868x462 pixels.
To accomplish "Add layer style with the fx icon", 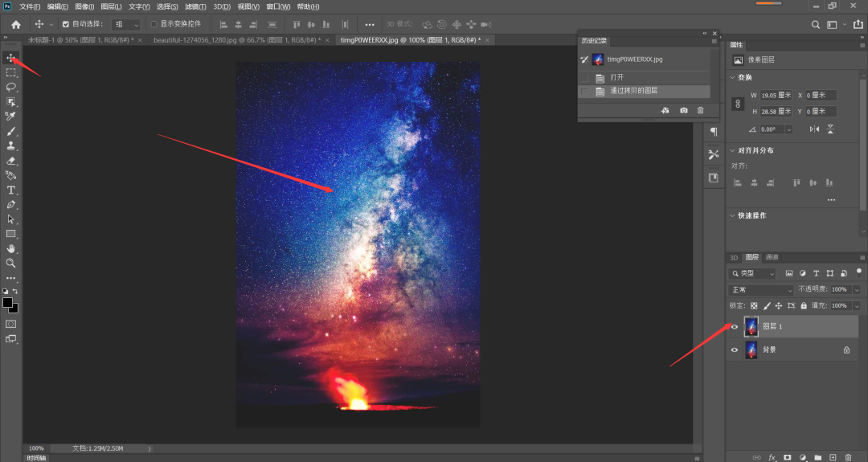I will (772, 457).
